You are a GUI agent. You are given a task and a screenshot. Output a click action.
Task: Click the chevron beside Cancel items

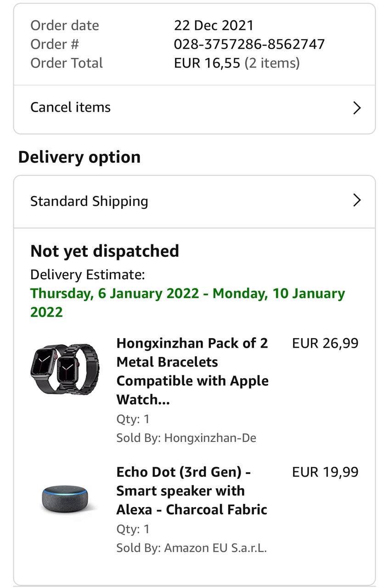click(x=357, y=108)
